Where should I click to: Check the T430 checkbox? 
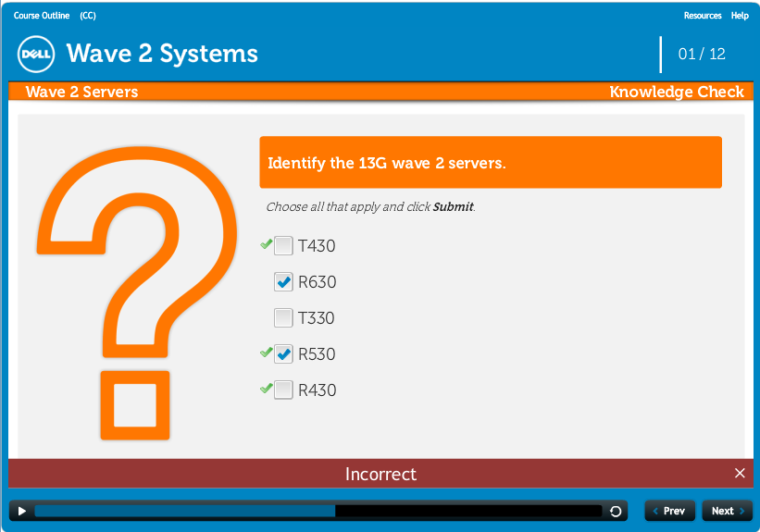coord(283,246)
